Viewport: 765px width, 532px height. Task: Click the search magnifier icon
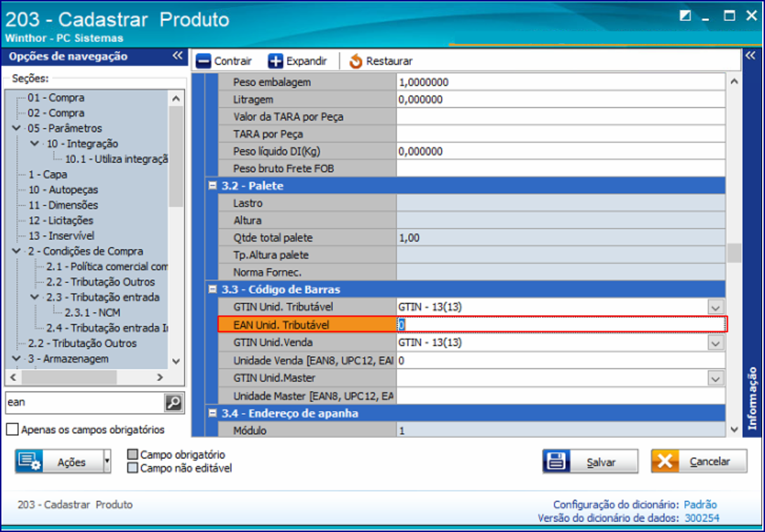coord(174,403)
